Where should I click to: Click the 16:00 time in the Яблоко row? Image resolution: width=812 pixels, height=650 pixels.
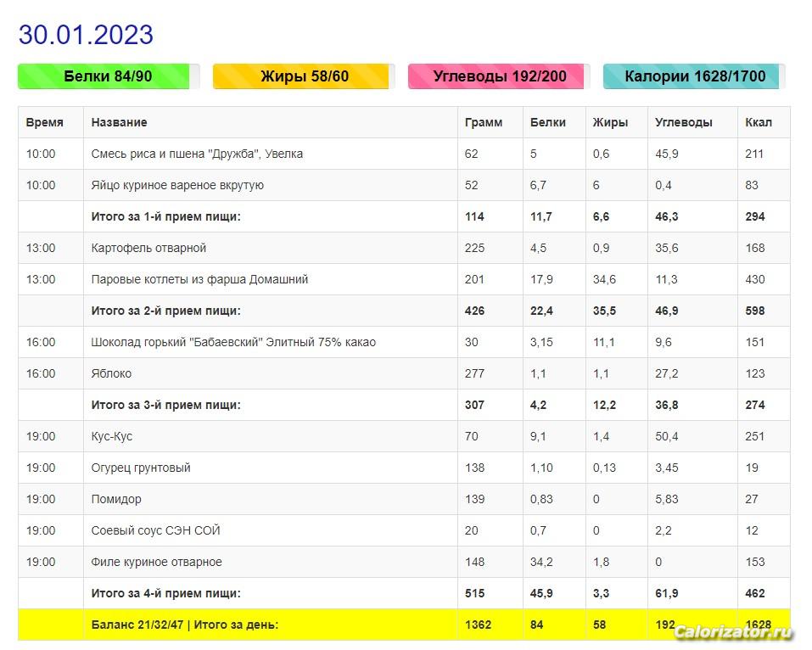(x=41, y=373)
